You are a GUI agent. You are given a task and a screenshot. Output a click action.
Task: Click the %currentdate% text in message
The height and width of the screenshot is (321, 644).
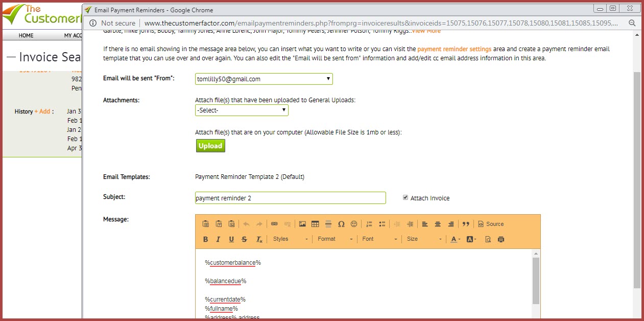coord(225,299)
